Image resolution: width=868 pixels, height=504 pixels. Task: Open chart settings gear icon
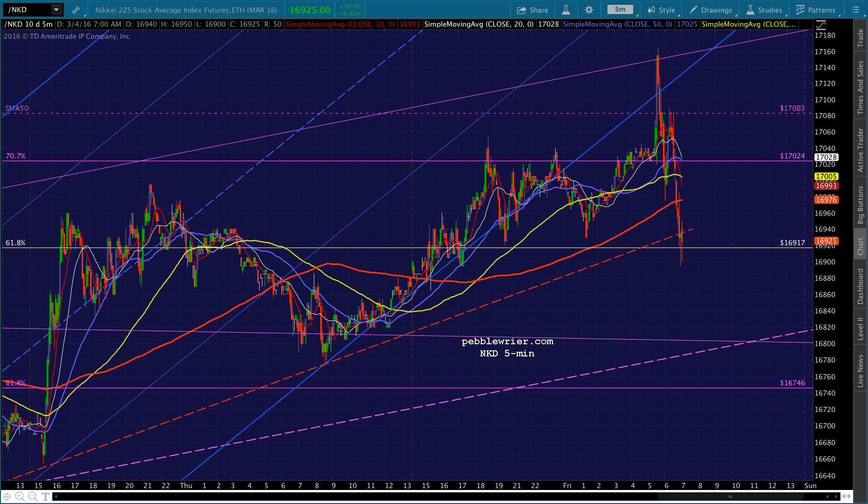pyautogui.click(x=589, y=10)
